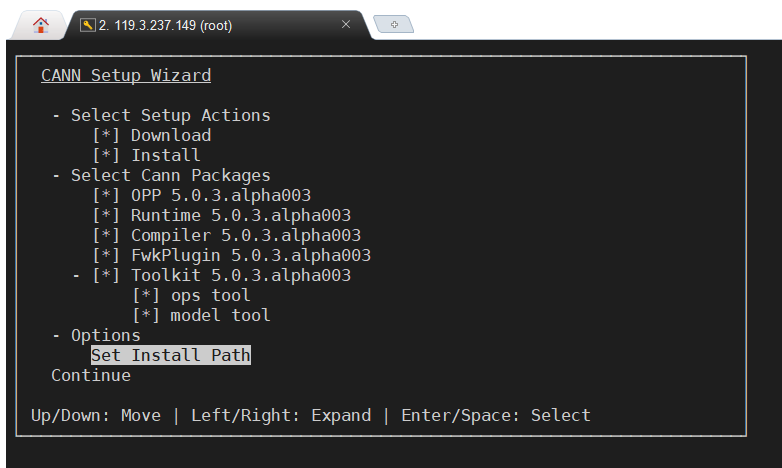Collapse the Toolkit sub-items expander

click(x=77, y=275)
